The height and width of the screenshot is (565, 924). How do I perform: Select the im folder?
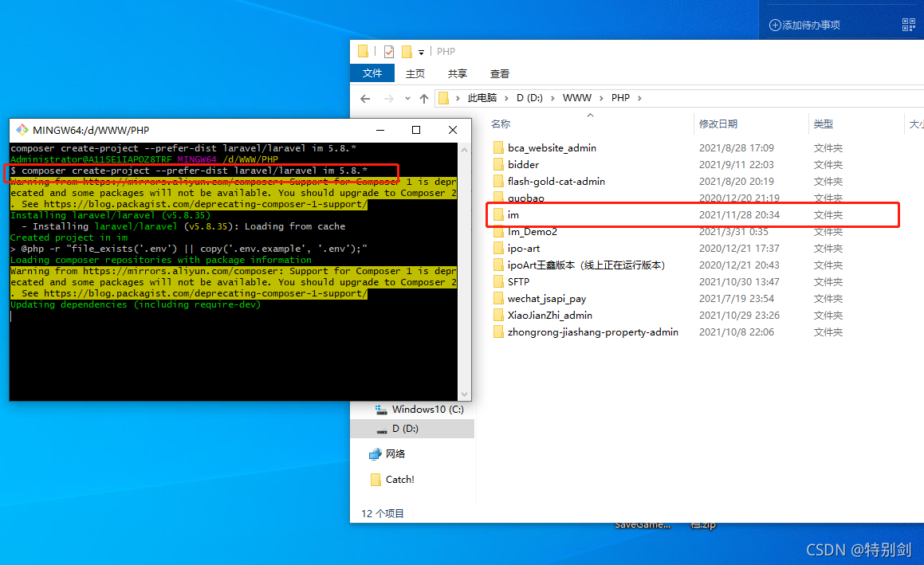(x=513, y=215)
